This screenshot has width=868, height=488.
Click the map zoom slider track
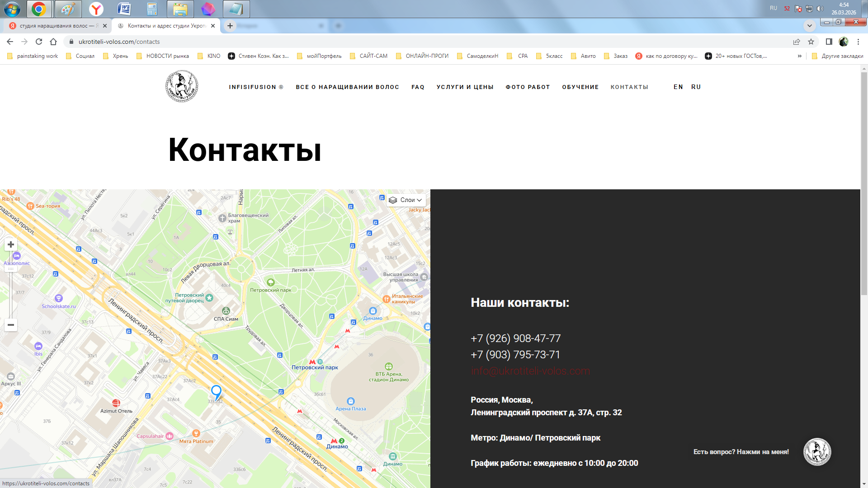point(11,294)
